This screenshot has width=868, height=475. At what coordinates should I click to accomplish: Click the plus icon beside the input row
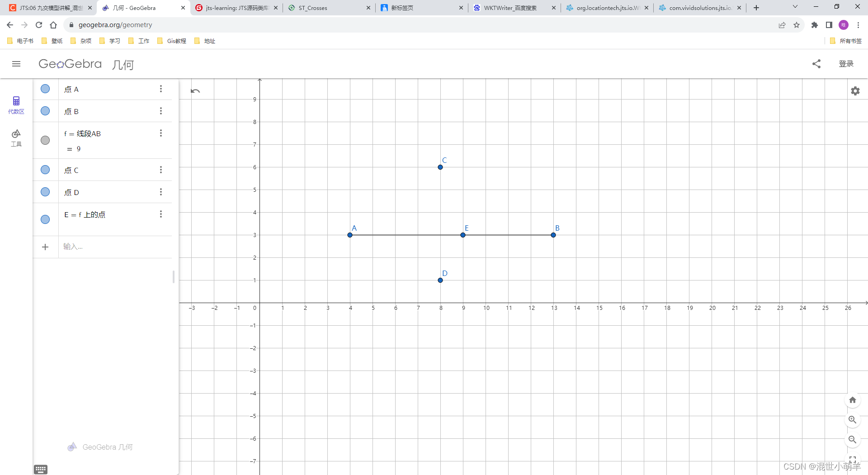tap(45, 247)
